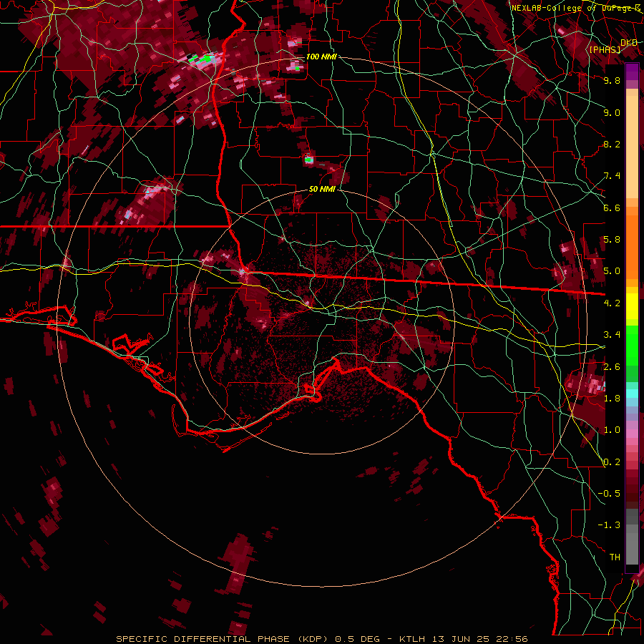Click the "50 NMI" range ring label
644x644 pixels.
322,189
